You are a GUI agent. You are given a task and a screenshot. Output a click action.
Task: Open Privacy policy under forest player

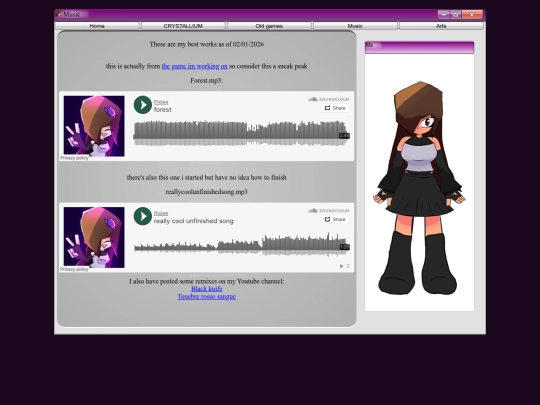(x=74, y=158)
